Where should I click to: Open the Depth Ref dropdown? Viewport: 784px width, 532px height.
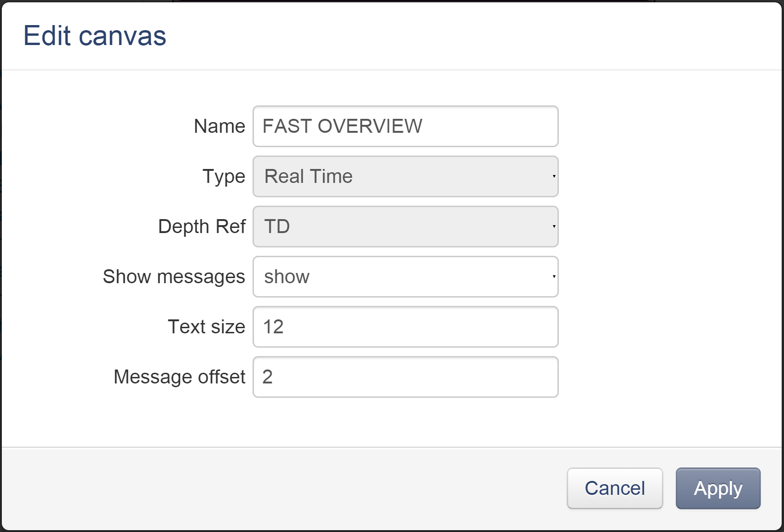405,227
